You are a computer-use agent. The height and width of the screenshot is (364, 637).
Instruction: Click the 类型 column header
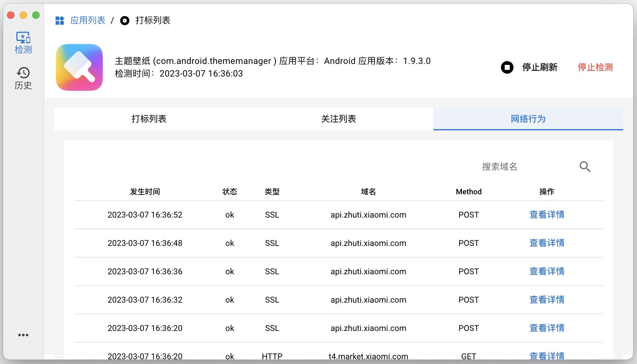[272, 192]
